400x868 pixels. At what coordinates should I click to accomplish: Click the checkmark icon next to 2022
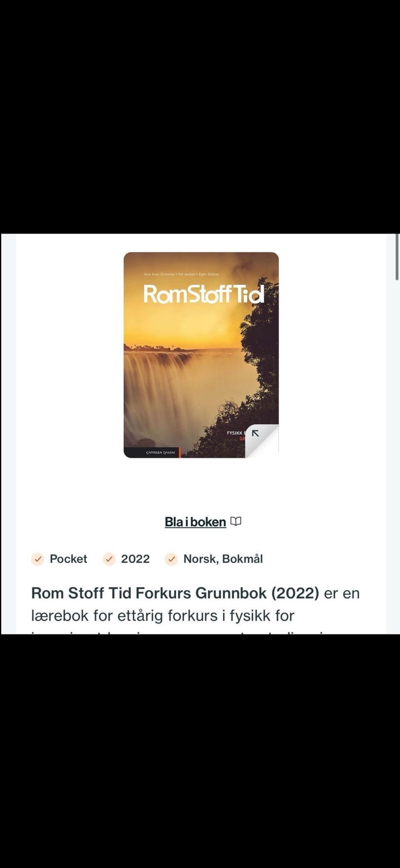click(109, 559)
